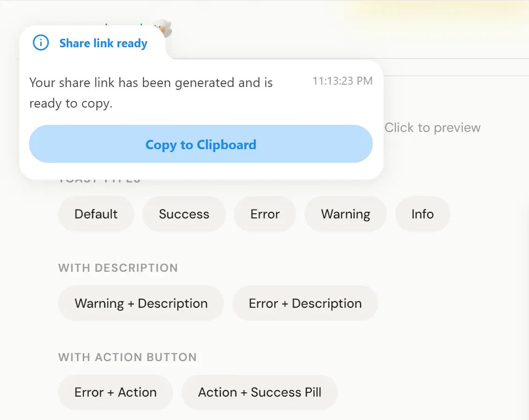Preview the Error + Description toast
The height and width of the screenshot is (420, 529).
(x=305, y=304)
